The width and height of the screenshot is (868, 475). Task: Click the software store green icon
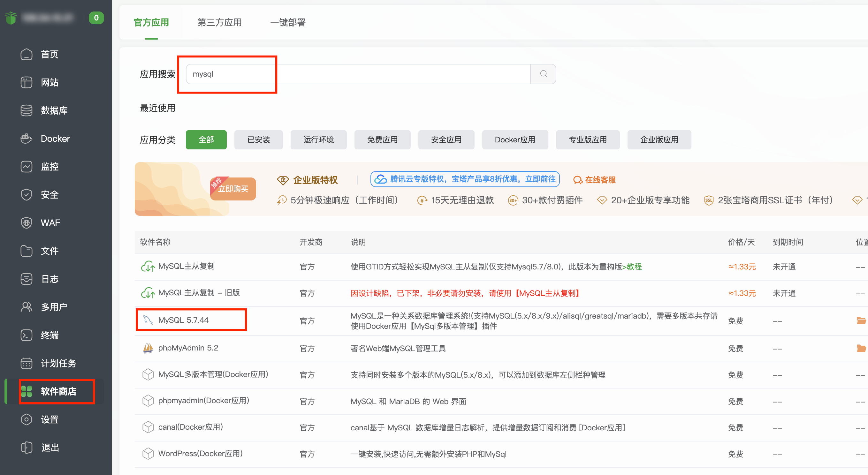[26, 391]
